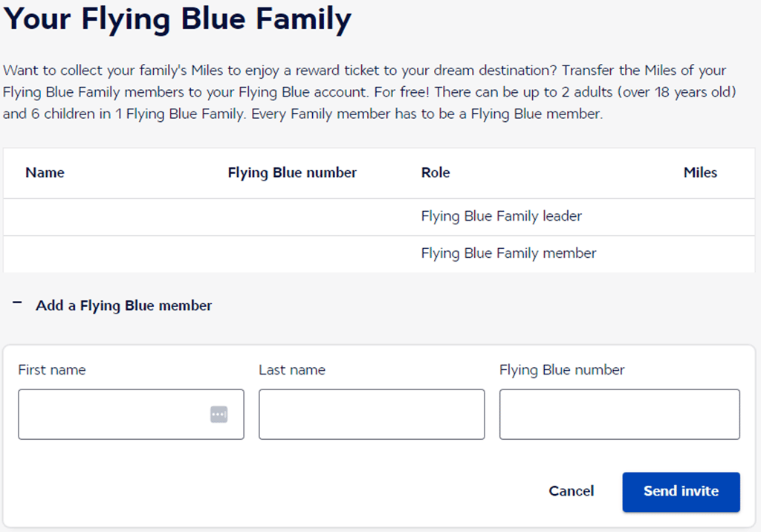Select the Role column header
This screenshot has width=761, height=532.
click(x=435, y=172)
